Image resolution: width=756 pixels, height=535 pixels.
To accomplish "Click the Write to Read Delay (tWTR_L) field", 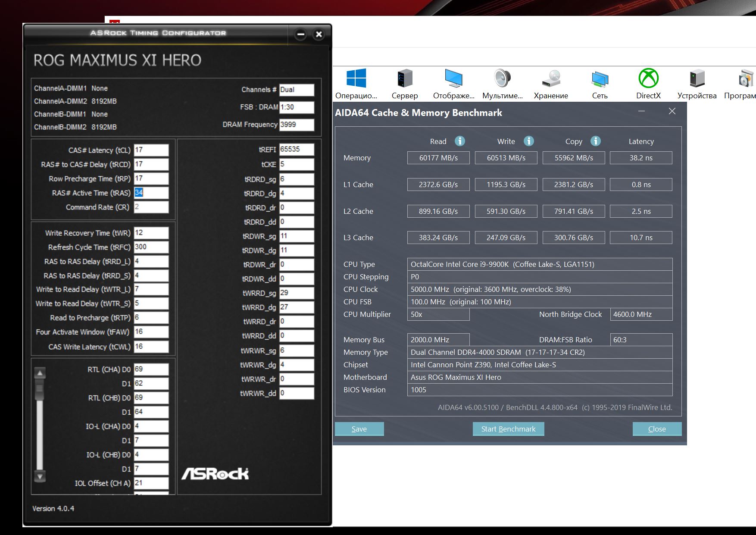I will (151, 289).
